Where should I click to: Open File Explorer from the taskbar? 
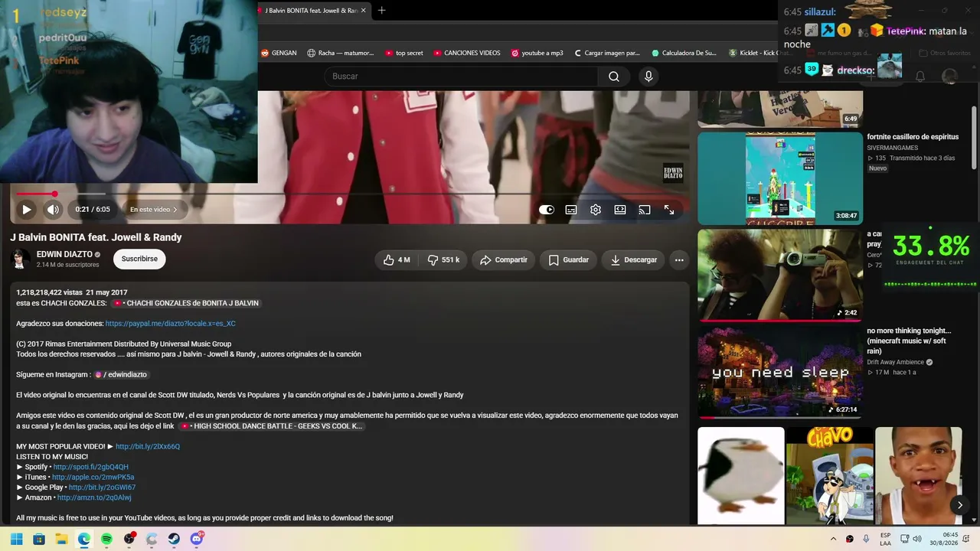pyautogui.click(x=61, y=539)
